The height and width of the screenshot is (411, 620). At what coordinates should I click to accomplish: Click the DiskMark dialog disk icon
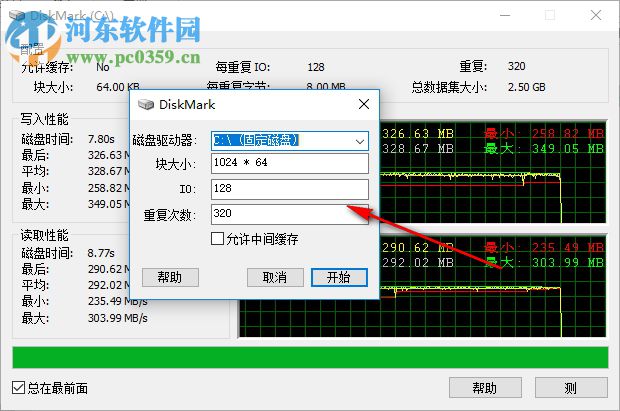coord(146,104)
